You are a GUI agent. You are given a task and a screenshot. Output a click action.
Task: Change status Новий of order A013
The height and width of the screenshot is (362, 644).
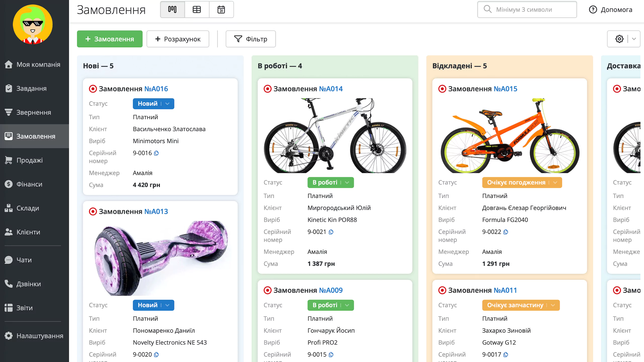153,305
